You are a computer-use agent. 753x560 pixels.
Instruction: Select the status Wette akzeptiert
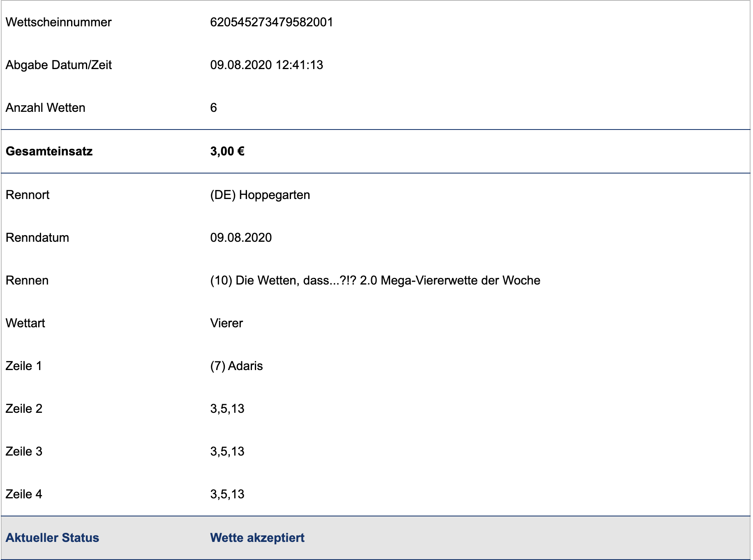pos(257,538)
